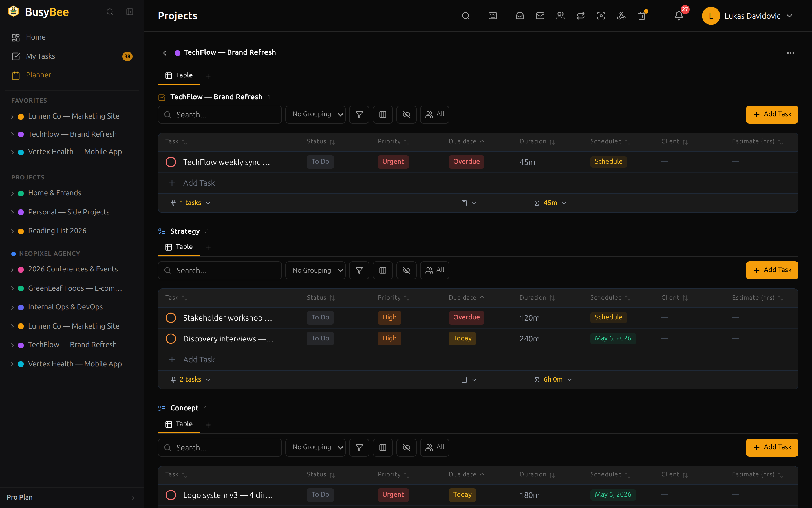Screen dimensions: 812x508
Task: Open notifications bell with 27 badge
Action: [x=679, y=16]
